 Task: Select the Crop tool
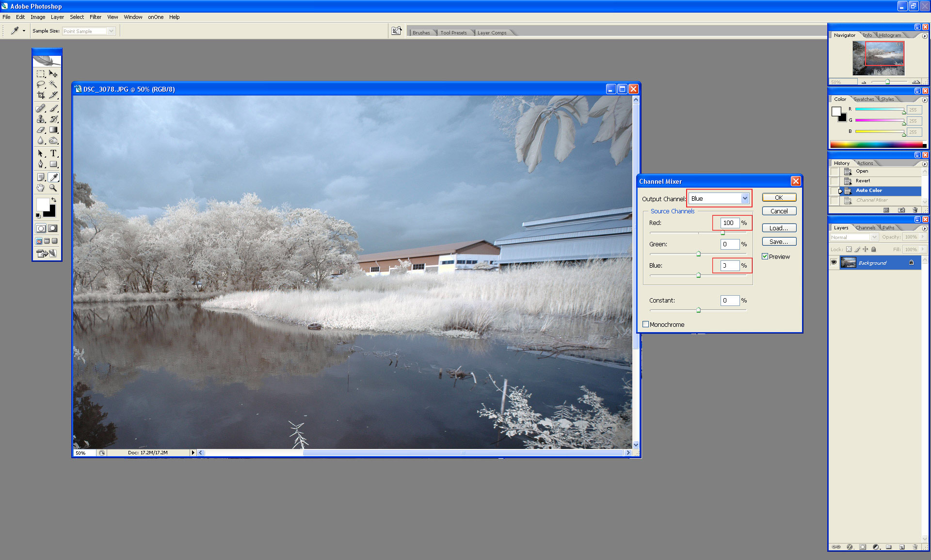[41, 95]
